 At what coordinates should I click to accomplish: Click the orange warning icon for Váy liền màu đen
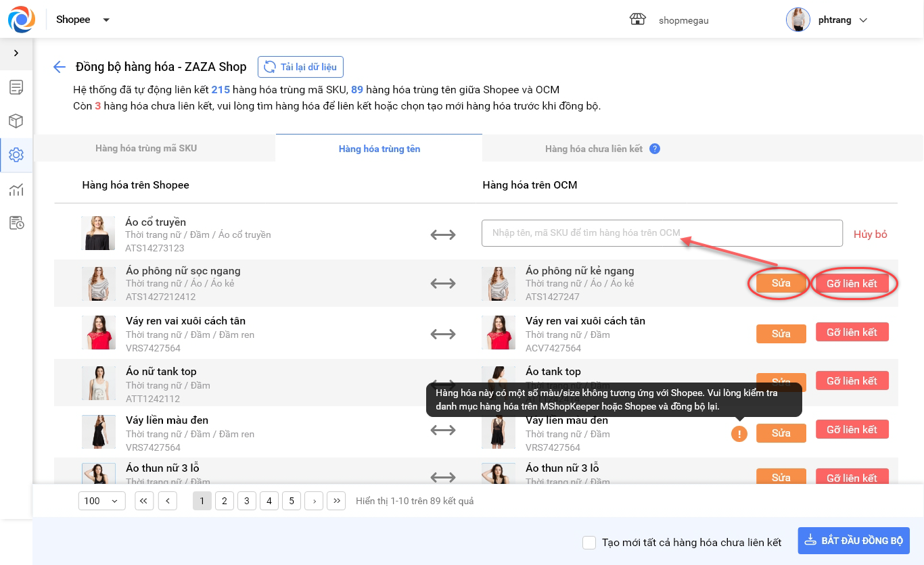[739, 434]
